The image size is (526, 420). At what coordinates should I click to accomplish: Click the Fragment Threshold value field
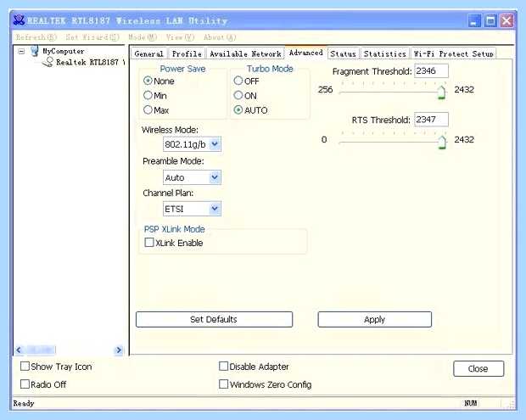(431, 70)
